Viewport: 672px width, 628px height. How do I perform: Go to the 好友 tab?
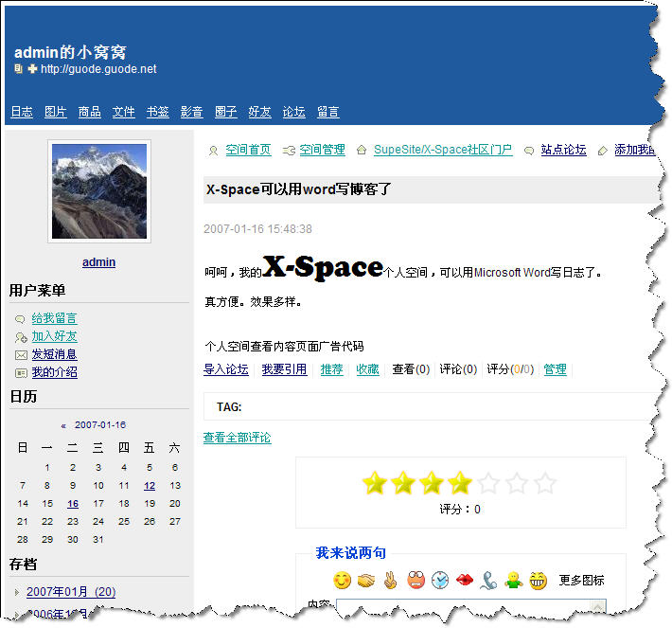click(x=259, y=112)
